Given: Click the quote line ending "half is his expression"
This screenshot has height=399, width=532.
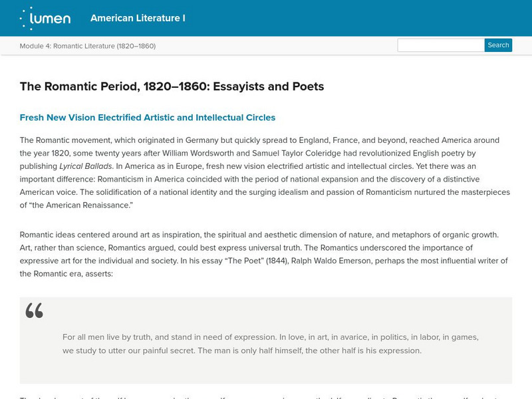Looking at the screenshot, I should (x=359, y=350).
